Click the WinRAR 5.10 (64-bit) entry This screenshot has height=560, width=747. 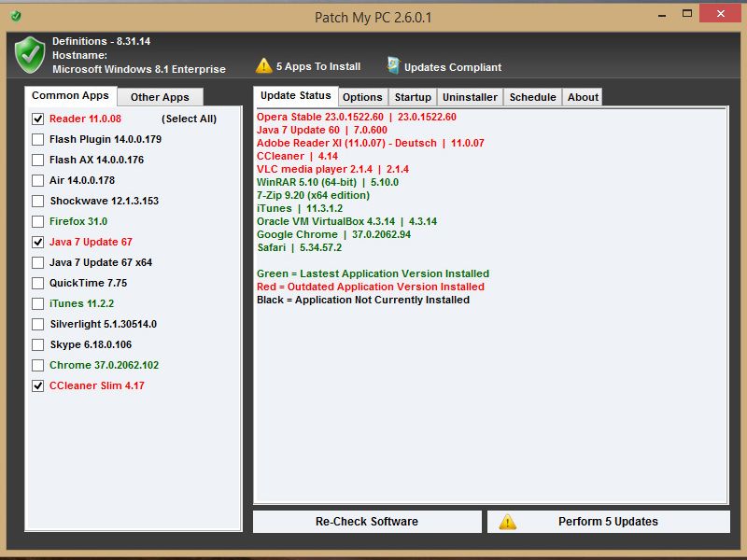(x=328, y=182)
